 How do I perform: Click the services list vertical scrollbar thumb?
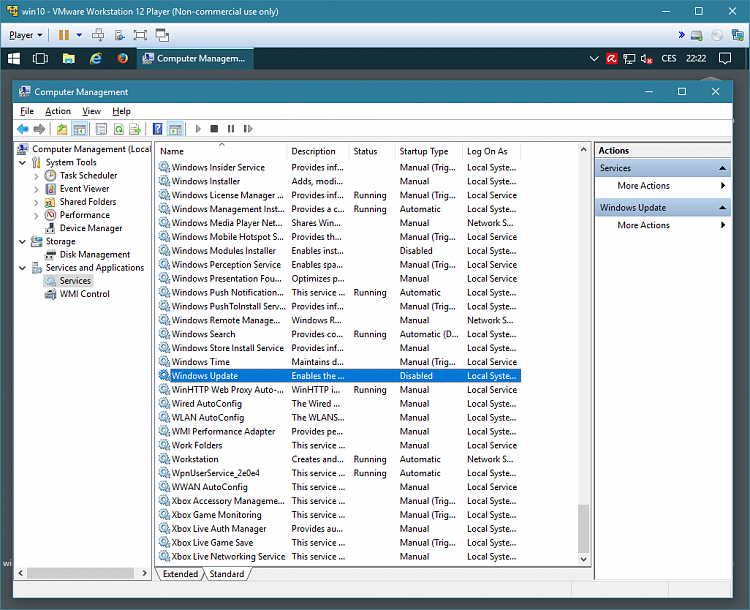583,528
